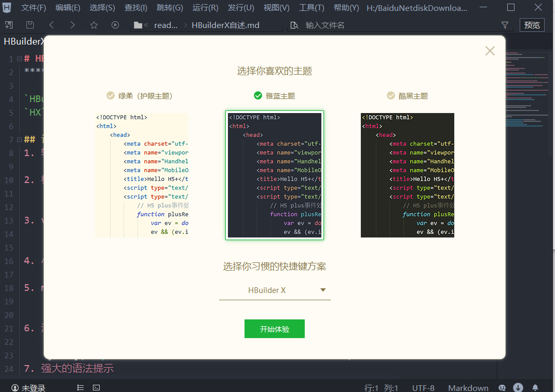The height and width of the screenshot is (392, 555).
Task: Click the filter funnel icon
Action: point(505,25)
